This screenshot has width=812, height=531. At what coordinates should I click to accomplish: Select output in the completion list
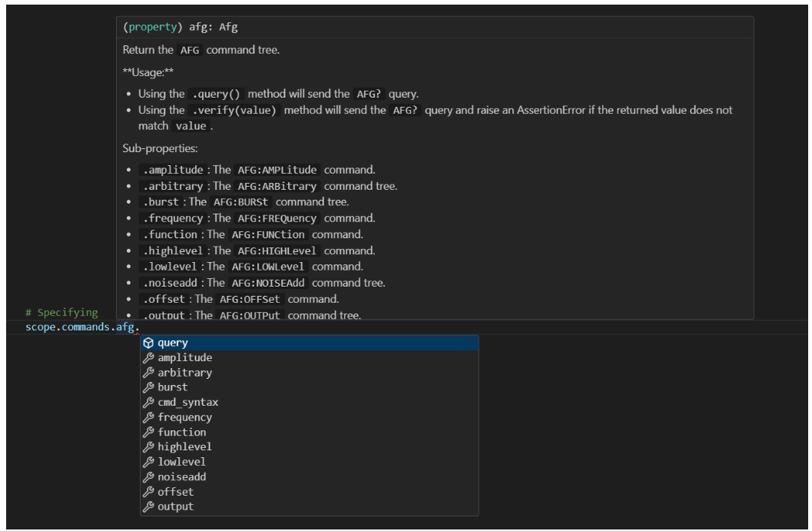click(x=176, y=506)
